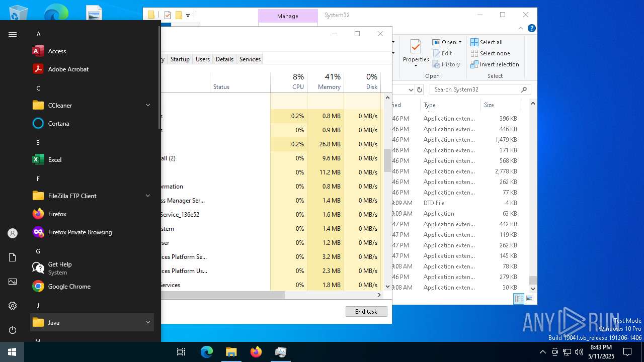Open Access from the Start menu
644x362 pixels.
[92, 51]
